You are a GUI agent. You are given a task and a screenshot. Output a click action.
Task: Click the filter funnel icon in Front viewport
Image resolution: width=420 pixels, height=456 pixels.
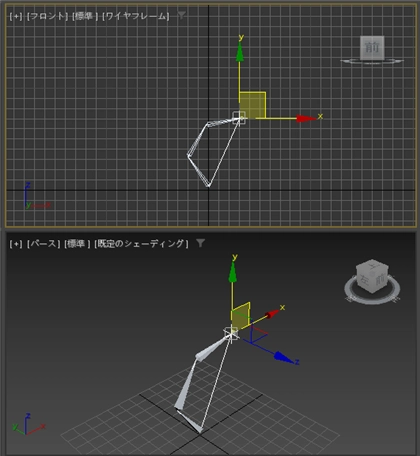[x=181, y=15]
